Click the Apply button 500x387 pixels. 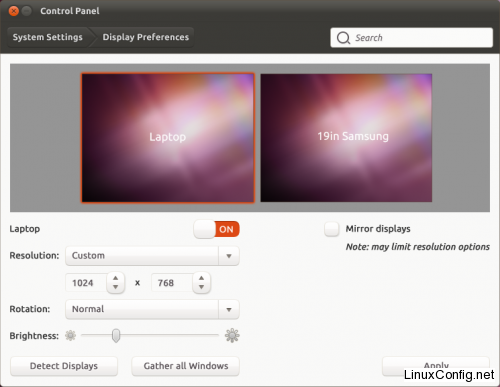[x=436, y=366]
